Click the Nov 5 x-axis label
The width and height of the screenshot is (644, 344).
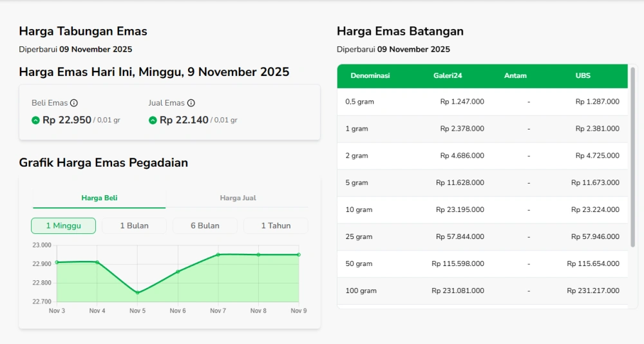coord(138,311)
